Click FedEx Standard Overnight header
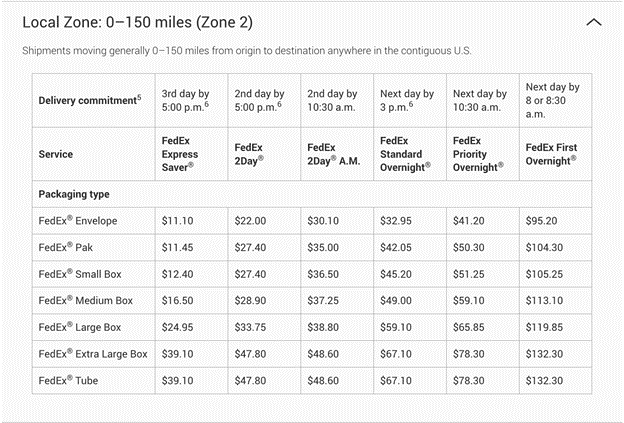This screenshot has height=423, width=624. [x=405, y=154]
